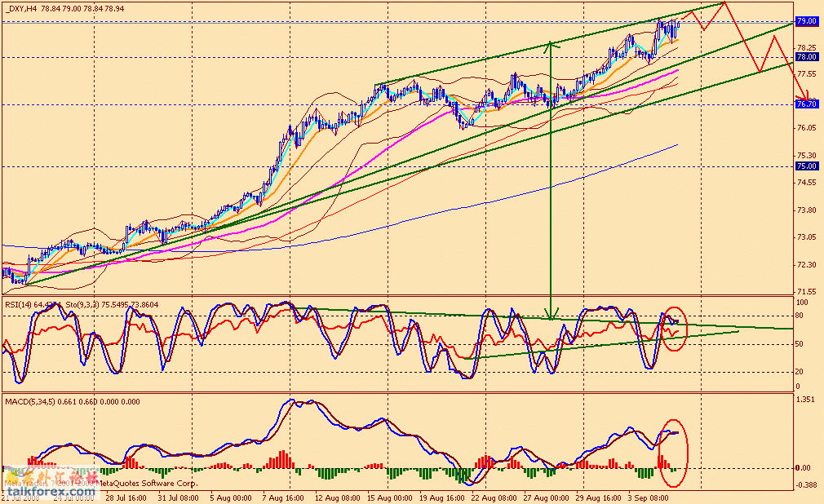Image resolution: width=824 pixels, height=504 pixels.
Task: Click the 76.05 price scale value
Action: [807, 128]
